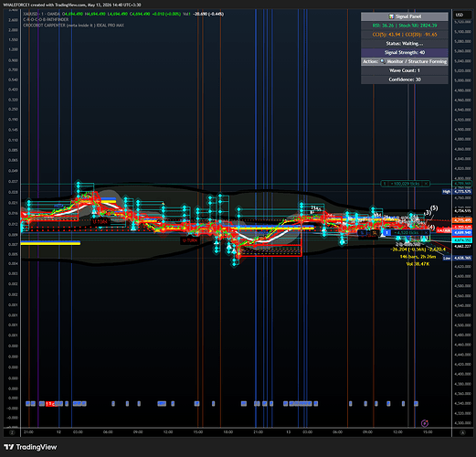Select the CROCOBOT CARPENTER indicator legend
The height and width of the screenshot is (457, 476).
pos(73,26)
